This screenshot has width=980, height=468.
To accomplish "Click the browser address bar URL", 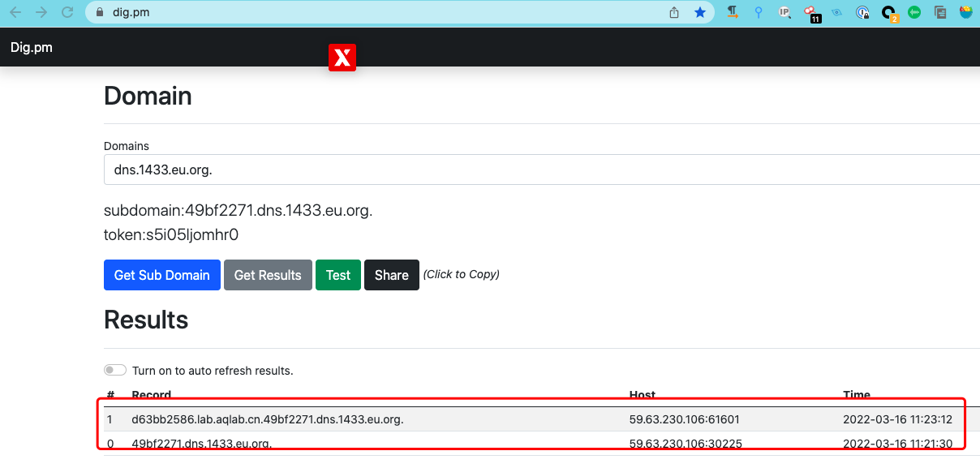I will pyautogui.click(x=131, y=12).
